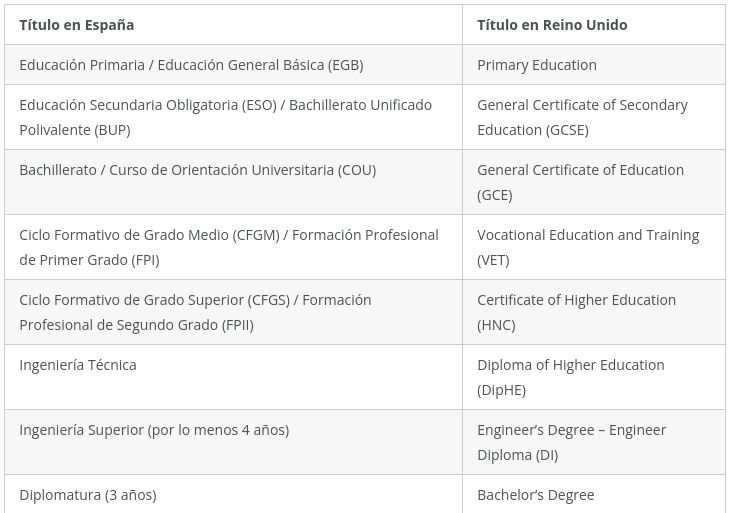Select the Bachillerato / COU cell
Screen dimensions: 736x513
pyautogui.click(x=197, y=170)
